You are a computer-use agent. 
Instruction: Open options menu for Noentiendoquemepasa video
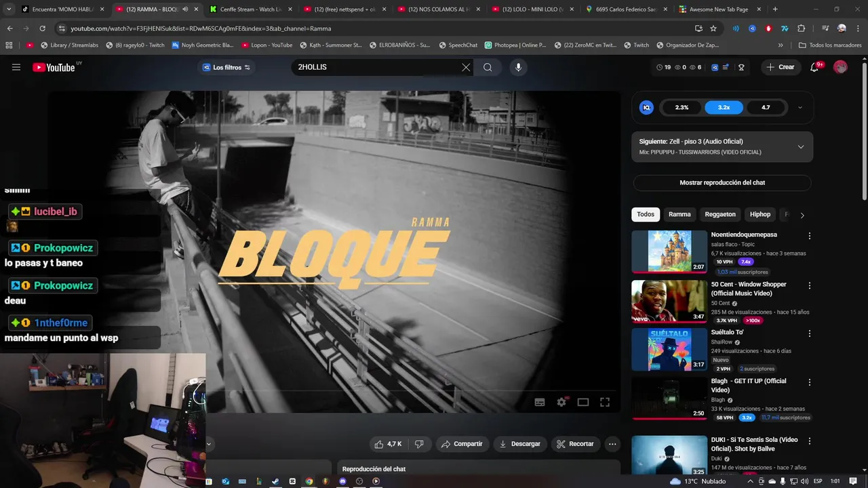pos(809,236)
